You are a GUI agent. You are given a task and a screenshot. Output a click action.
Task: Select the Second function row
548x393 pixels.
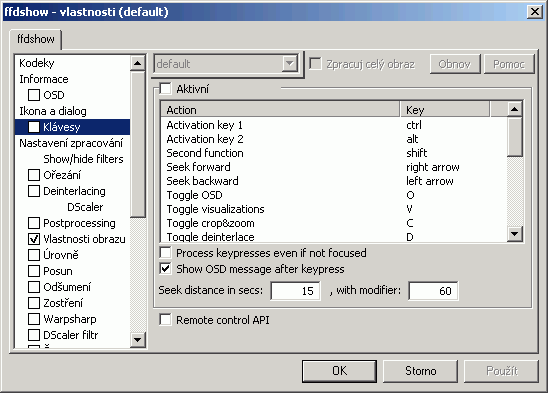click(x=334, y=153)
